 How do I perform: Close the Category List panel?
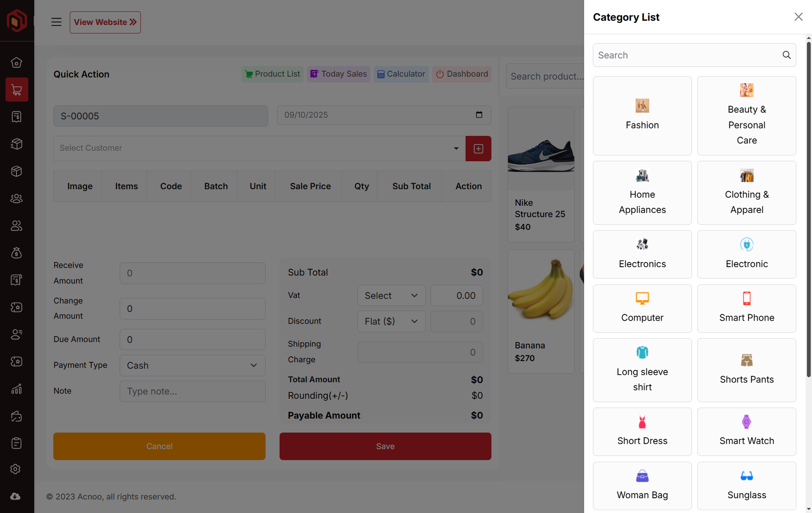click(798, 17)
